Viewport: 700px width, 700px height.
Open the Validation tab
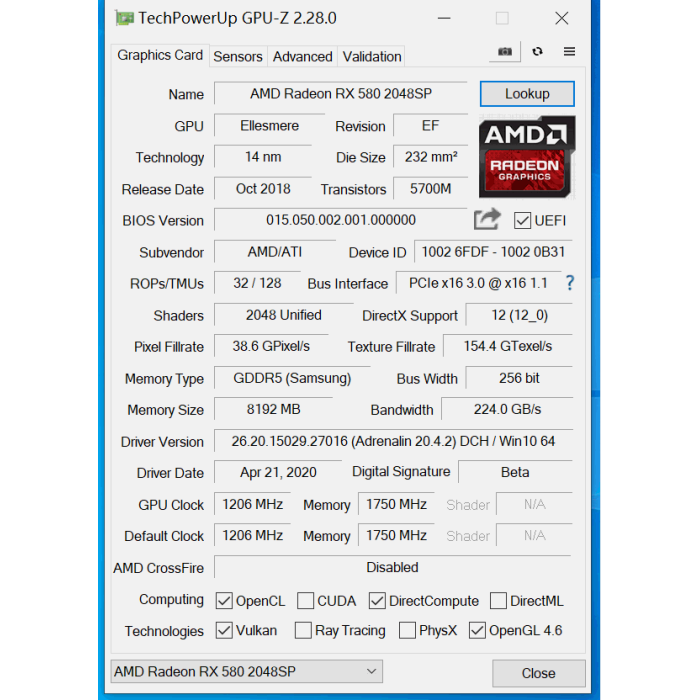coord(371,57)
